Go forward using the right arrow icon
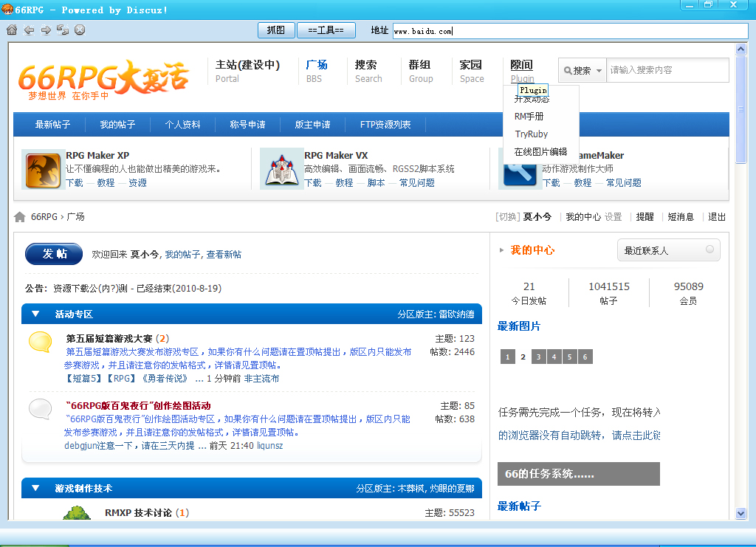This screenshot has width=756, height=547. pos(46,30)
